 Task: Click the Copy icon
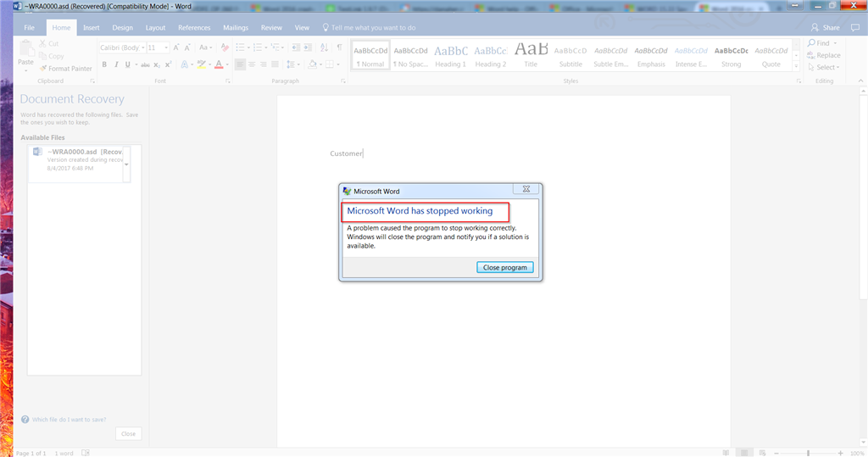[42, 56]
